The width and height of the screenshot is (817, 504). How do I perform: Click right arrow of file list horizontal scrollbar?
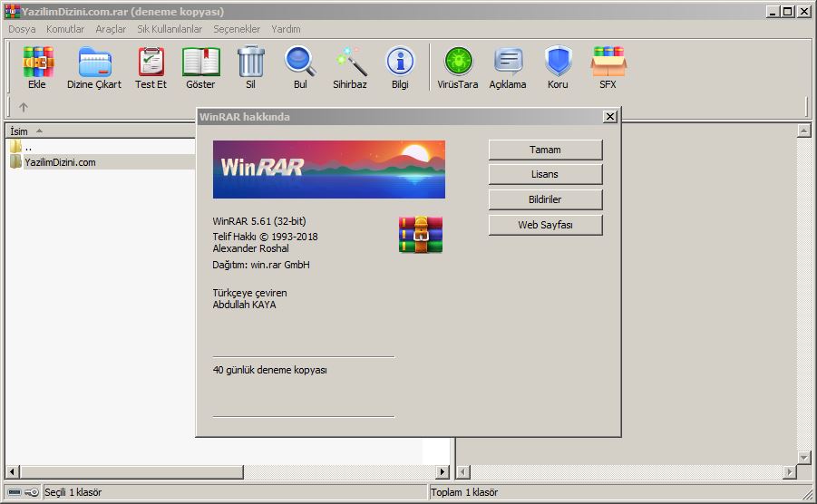click(443, 471)
